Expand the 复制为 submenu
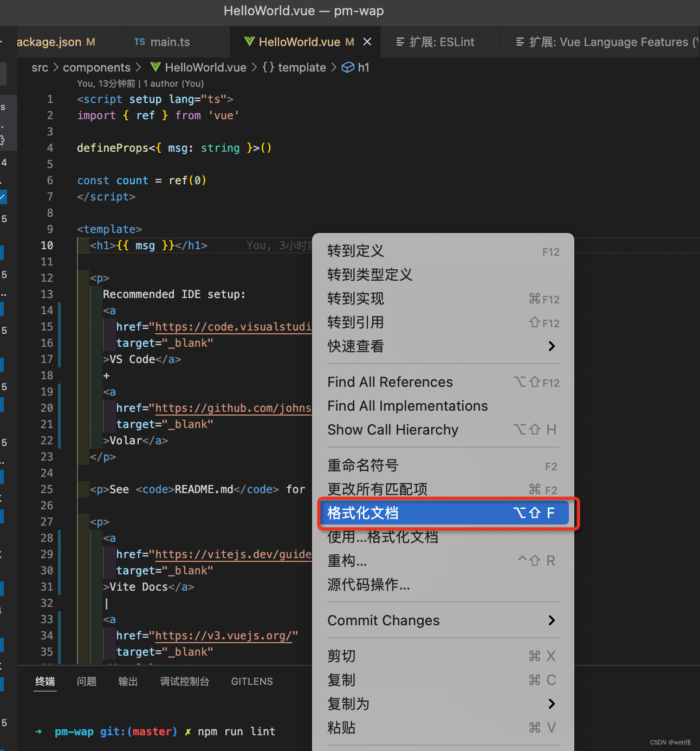 pyautogui.click(x=443, y=704)
